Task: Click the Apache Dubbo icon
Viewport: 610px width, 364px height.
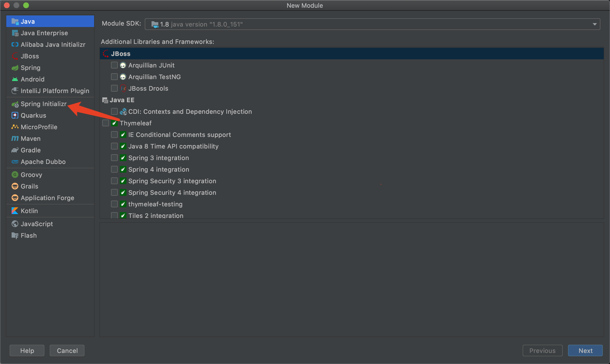Action: point(15,162)
